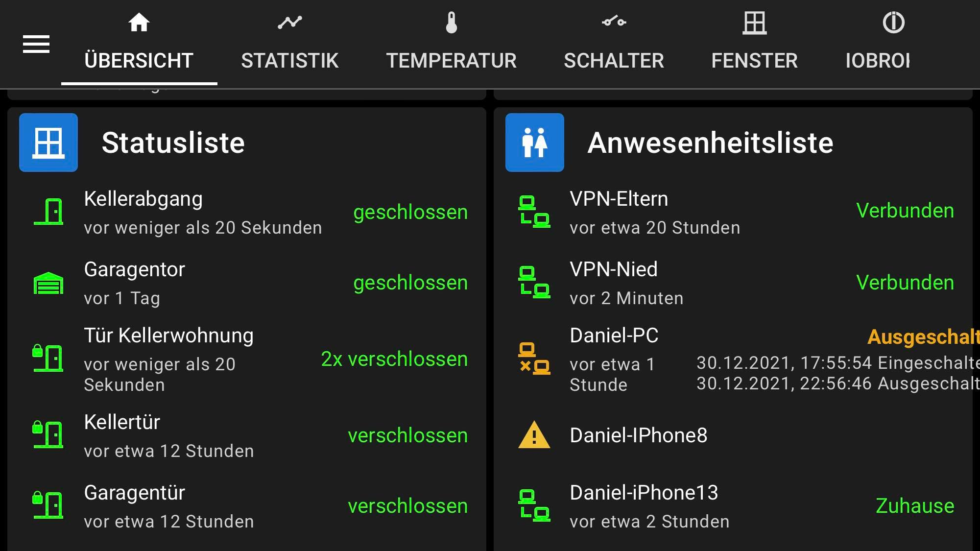
Task: Click the warning triangle on Daniel-IPhone8
Action: click(534, 434)
